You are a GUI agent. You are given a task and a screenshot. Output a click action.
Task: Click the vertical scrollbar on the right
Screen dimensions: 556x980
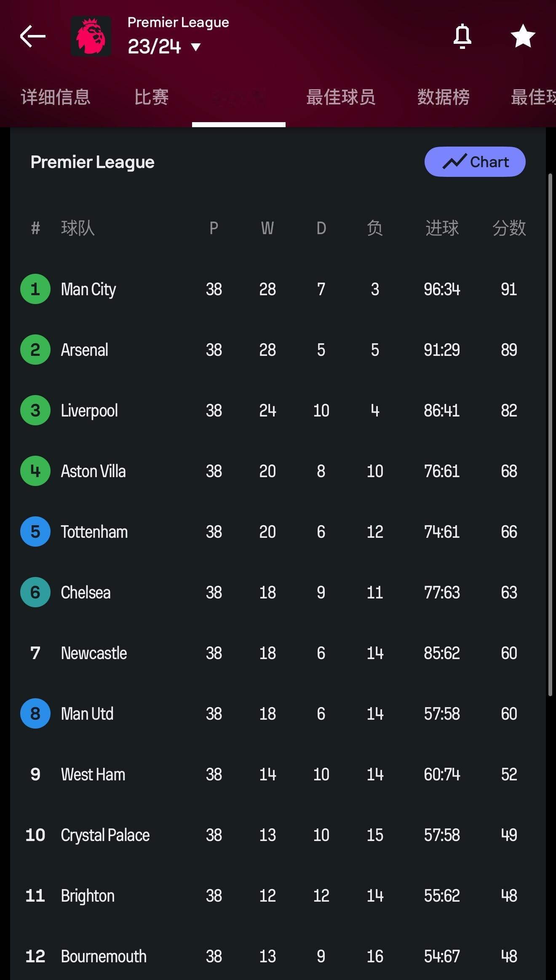point(550,434)
